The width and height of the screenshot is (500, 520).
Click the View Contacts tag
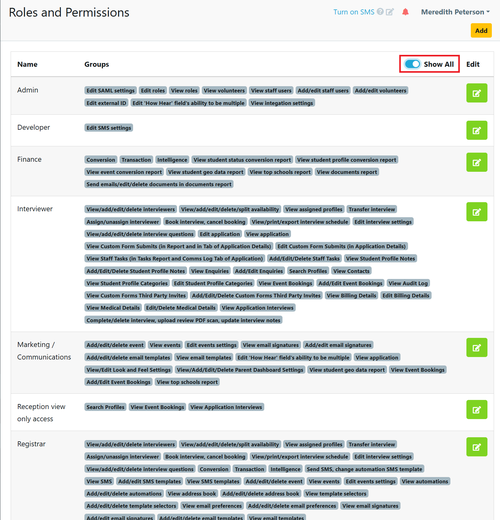click(x=351, y=271)
